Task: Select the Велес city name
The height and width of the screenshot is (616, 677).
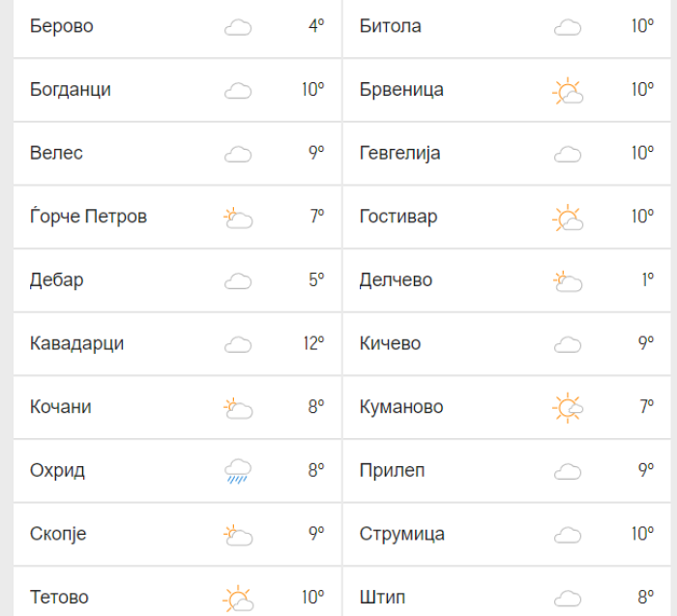Action: point(56,153)
